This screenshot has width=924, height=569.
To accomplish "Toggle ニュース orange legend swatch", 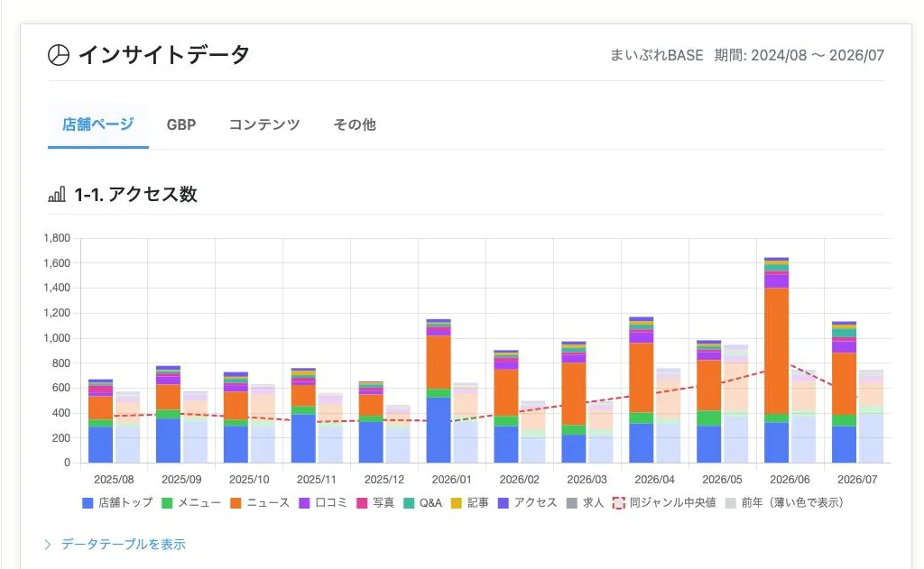I will [236, 503].
